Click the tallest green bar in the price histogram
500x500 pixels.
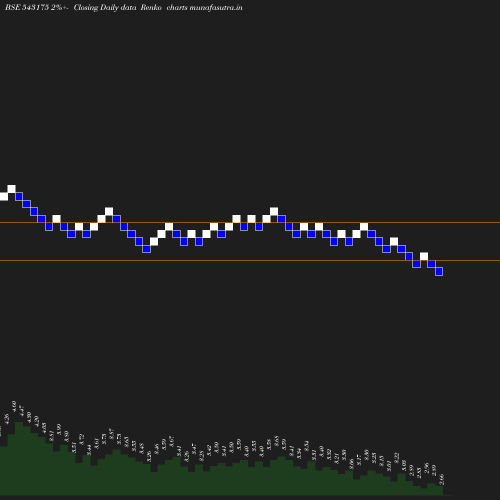(x=19, y=458)
